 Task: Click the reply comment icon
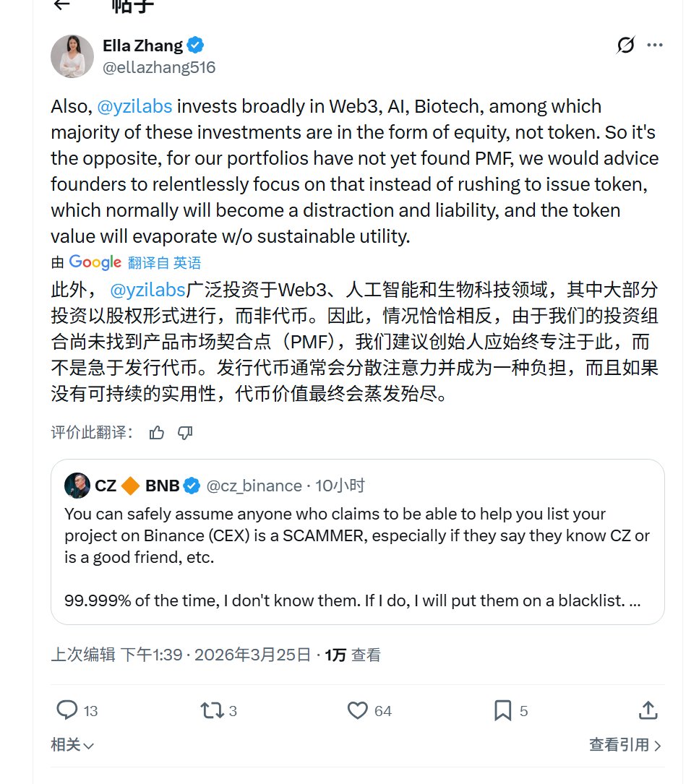pos(67,710)
